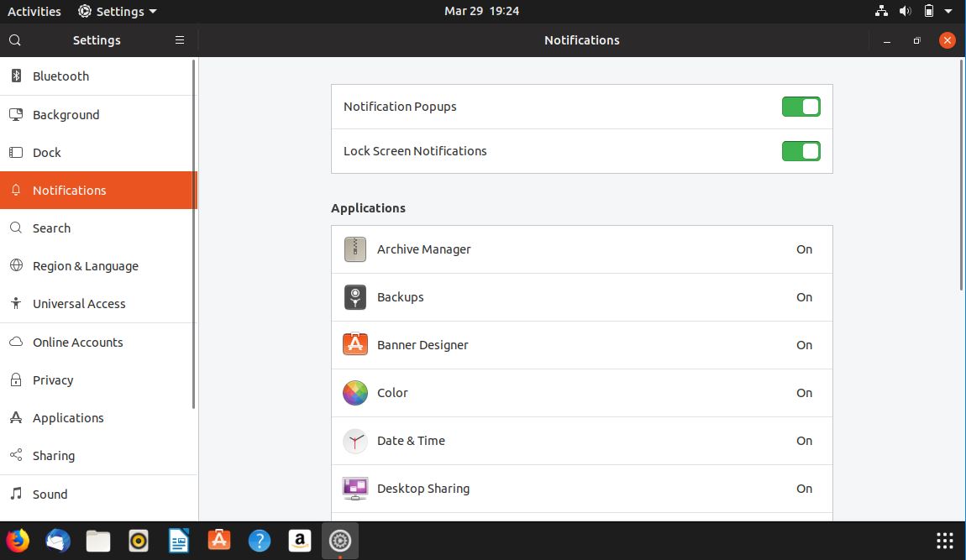966x560 pixels.
Task: Click the Color app's color wheel icon
Action: click(354, 393)
